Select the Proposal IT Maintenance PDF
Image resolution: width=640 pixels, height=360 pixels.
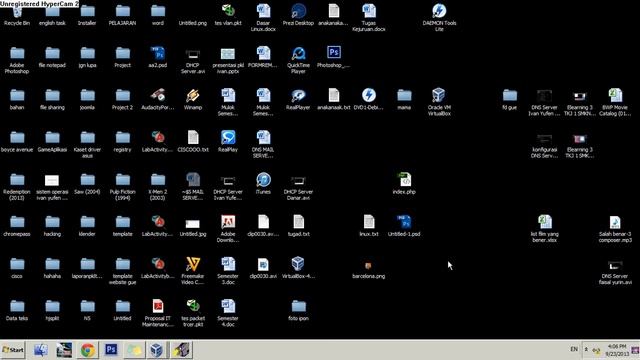click(x=158, y=313)
